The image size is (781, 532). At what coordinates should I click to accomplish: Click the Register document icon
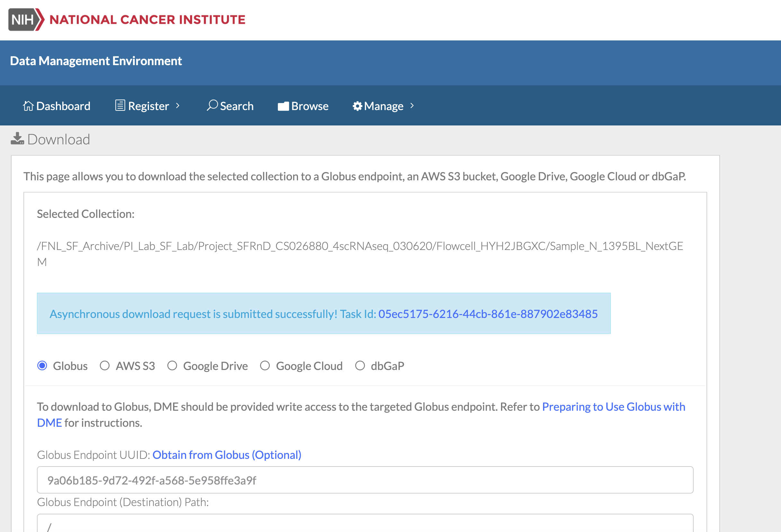(x=120, y=106)
